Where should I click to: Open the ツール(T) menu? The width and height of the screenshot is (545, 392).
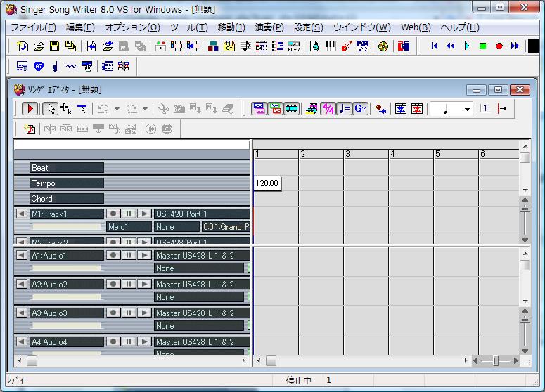[x=189, y=27]
